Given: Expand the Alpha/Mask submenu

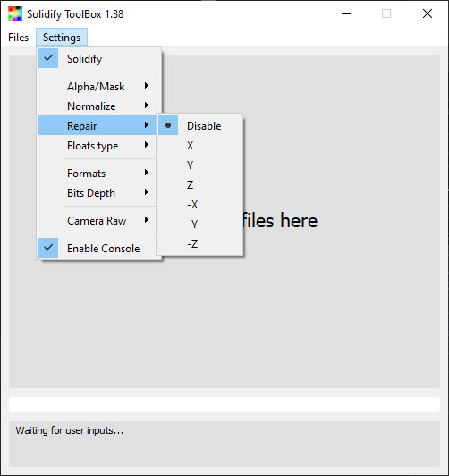Looking at the screenshot, I should pyautogui.click(x=98, y=87).
